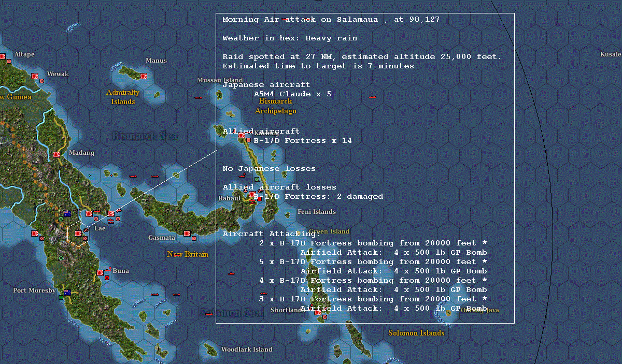Click the 'Solomon Islands' label

pyautogui.click(x=416, y=333)
